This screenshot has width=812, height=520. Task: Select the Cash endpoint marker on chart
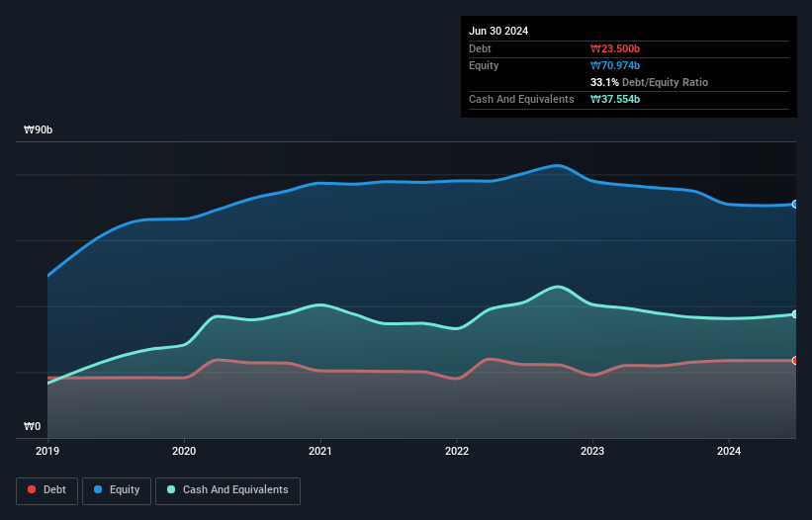coord(795,314)
